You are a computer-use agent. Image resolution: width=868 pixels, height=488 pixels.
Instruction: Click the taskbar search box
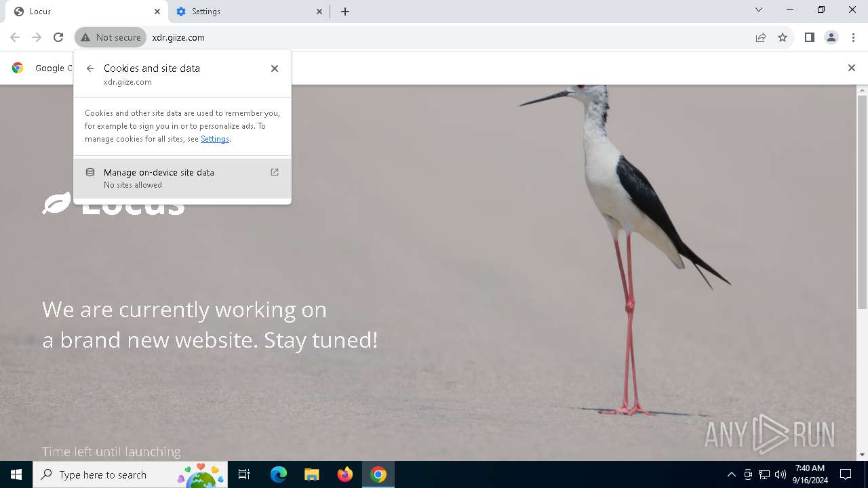point(130,474)
